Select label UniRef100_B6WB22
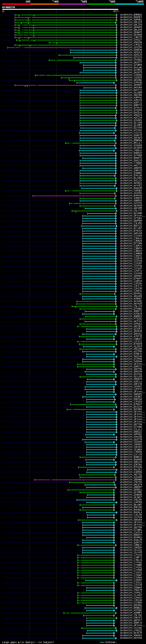Image resolution: width=146 pixels, height=644 pixels. pyautogui.click(x=131, y=608)
